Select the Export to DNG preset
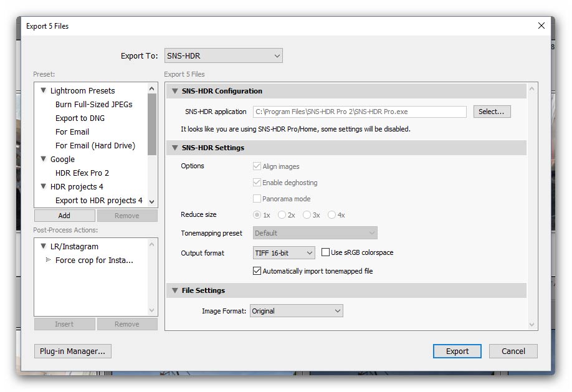 pos(80,118)
